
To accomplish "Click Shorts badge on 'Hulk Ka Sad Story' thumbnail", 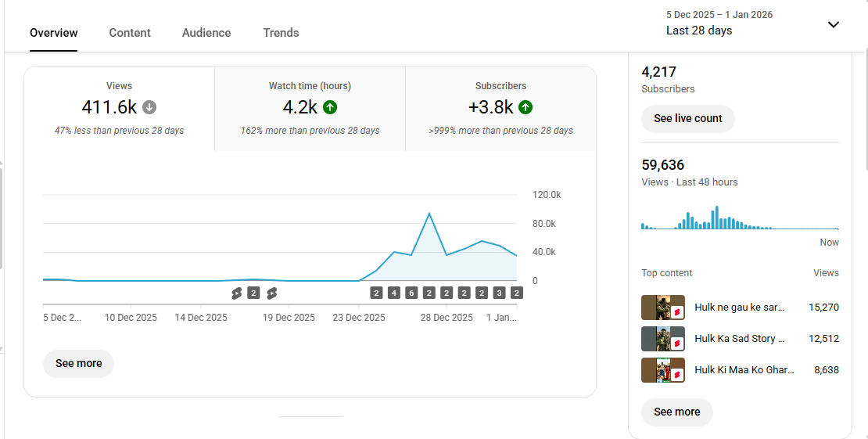I will 678,344.
